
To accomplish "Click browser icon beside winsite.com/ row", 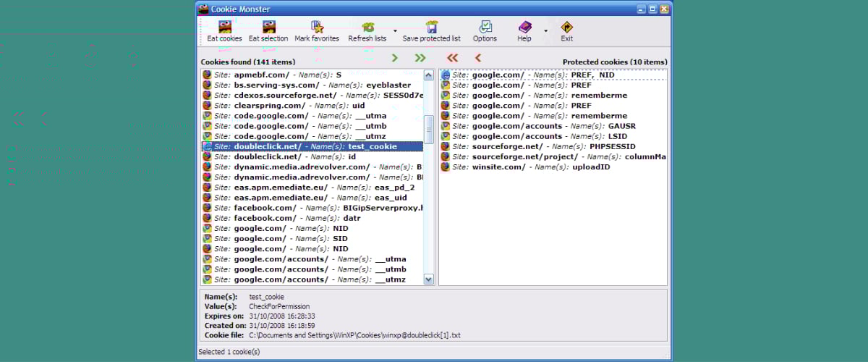I will pos(446,167).
